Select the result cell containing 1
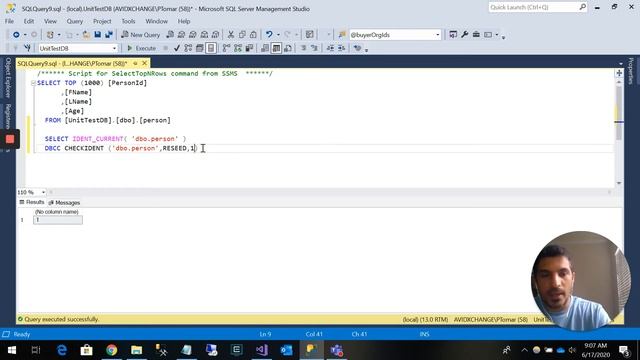Image resolution: width=640 pixels, height=360 pixels. pyautogui.click(x=58, y=220)
